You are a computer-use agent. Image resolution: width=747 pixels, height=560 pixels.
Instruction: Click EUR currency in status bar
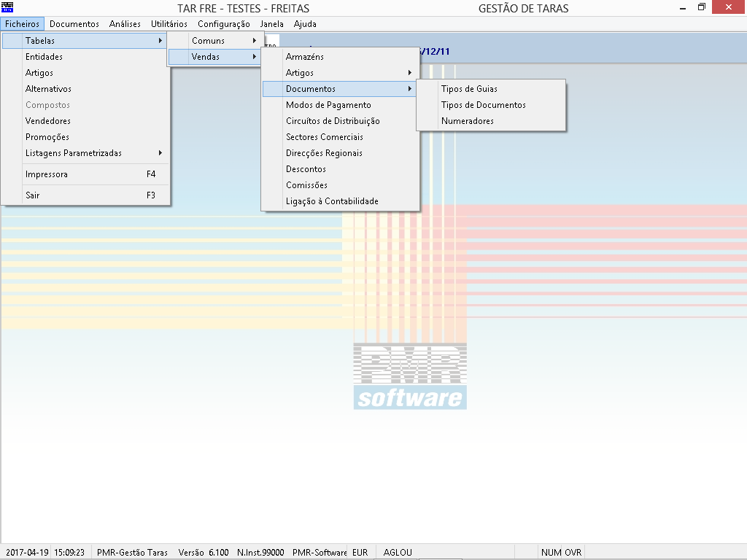pos(360,553)
